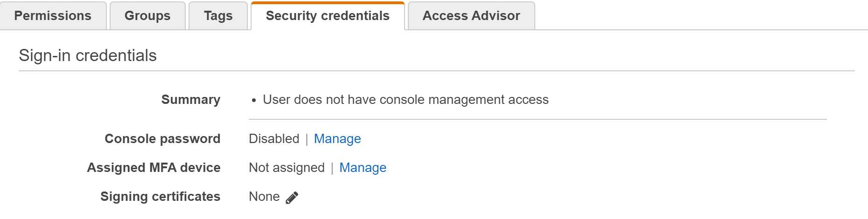Manage the console password
The height and width of the screenshot is (219, 868).
tap(337, 139)
